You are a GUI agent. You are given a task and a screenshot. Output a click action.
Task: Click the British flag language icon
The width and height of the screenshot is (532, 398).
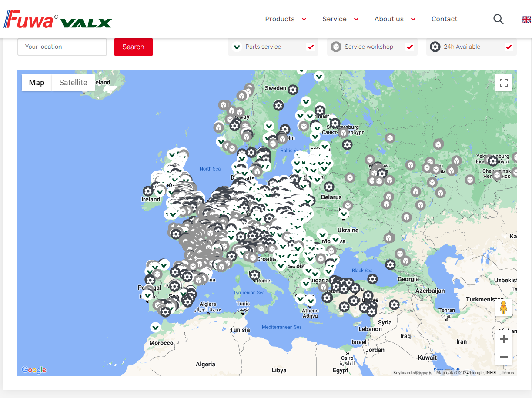[526, 19]
